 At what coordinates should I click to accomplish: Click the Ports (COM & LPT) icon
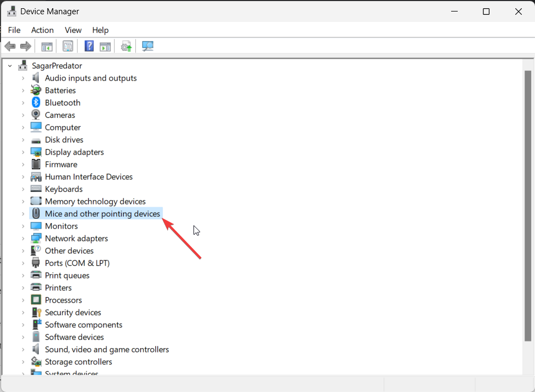coord(36,263)
